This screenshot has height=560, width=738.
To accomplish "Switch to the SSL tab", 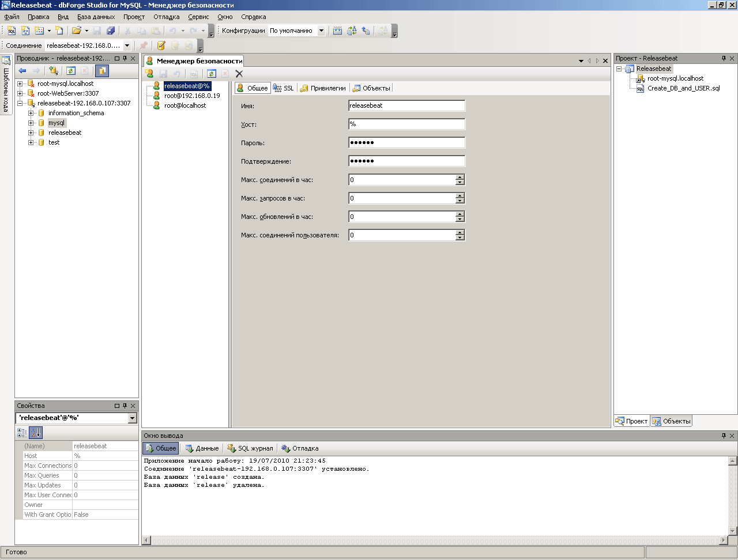I will pos(283,88).
